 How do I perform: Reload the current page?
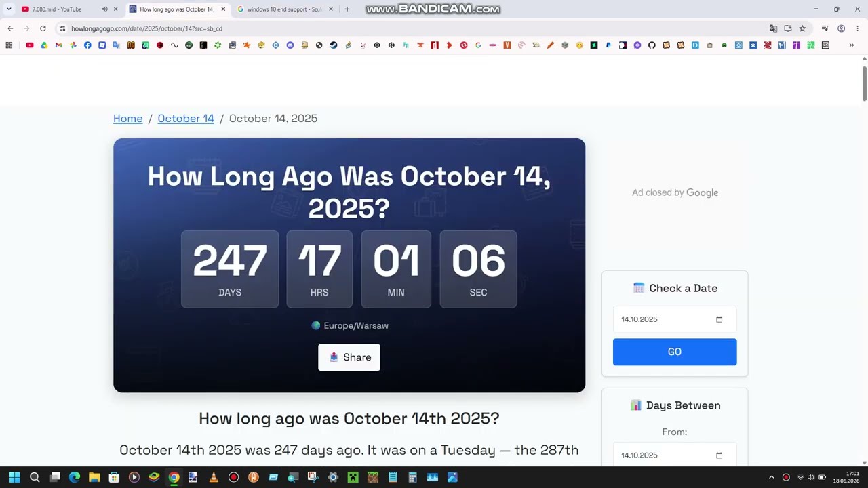[43, 28]
